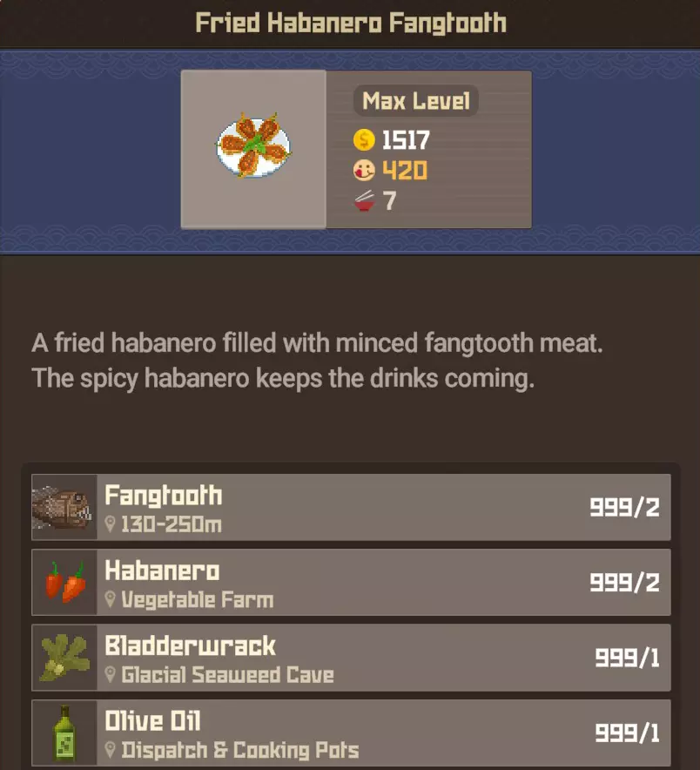
Task: Click the Bladderwrack seaweed icon
Action: [64, 658]
